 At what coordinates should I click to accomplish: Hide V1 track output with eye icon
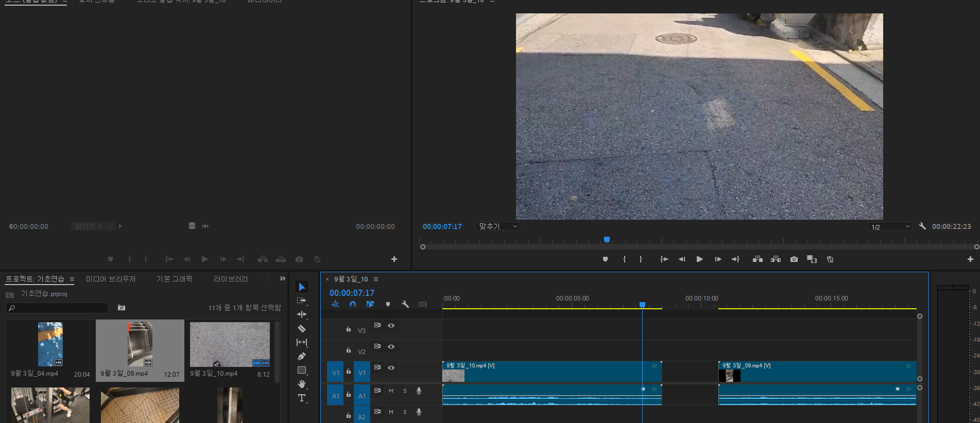click(x=391, y=367)
